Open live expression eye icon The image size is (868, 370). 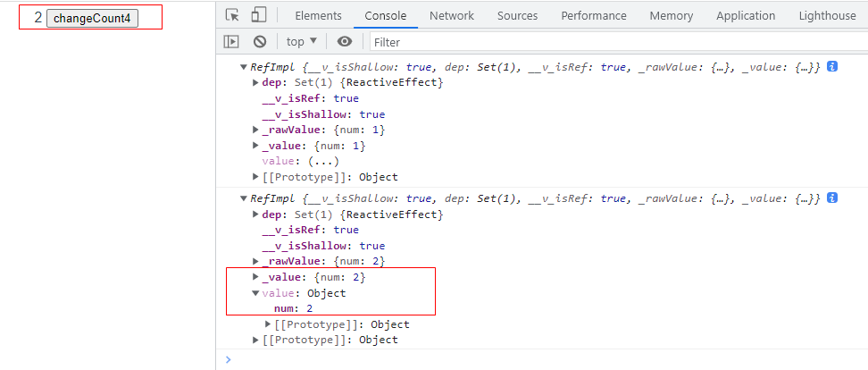tap(345, 41)
